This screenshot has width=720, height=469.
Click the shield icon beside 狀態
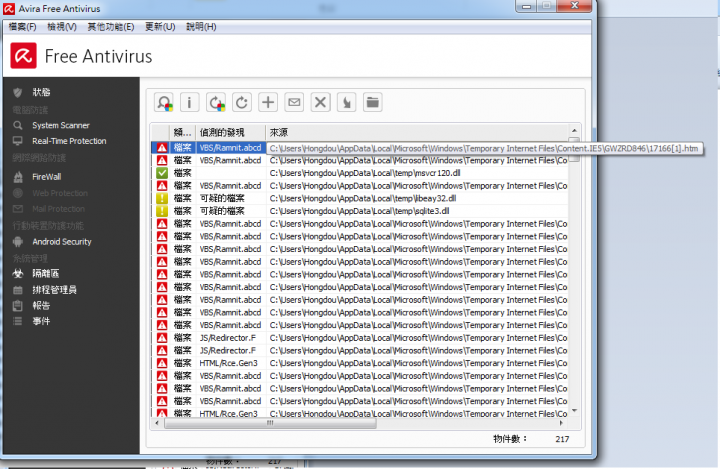click(x=18, y=92)
